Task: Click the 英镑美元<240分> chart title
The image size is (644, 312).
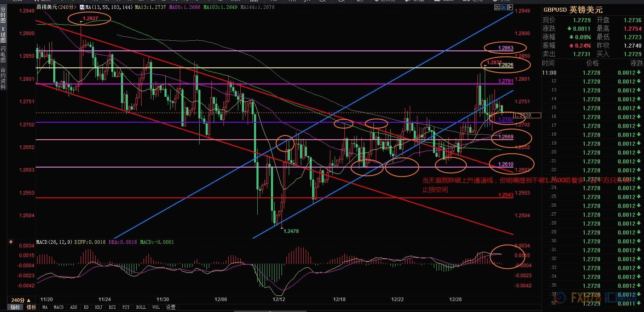Action: (57, 7)
